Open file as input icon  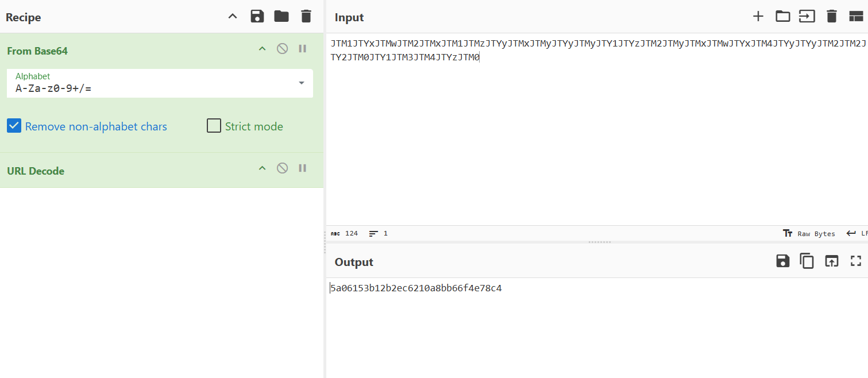pos(807,17)
